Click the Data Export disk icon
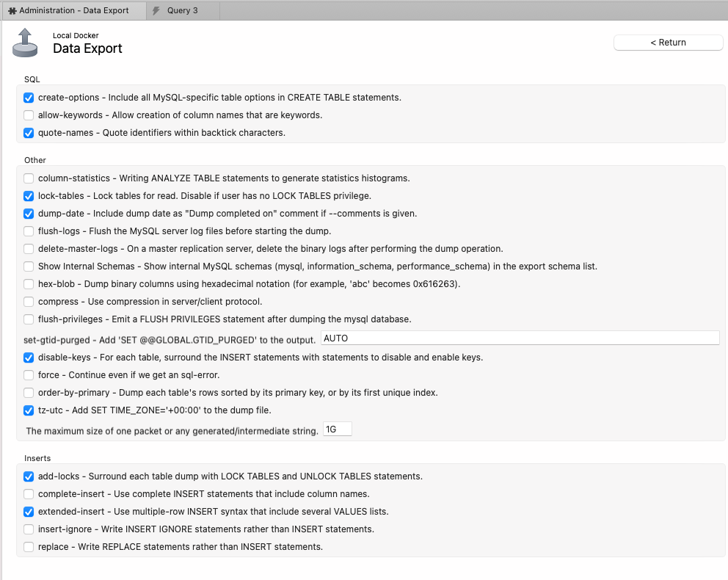Image resolution: width=728 pixels, height=580 pixels. (x=24, y=43)
